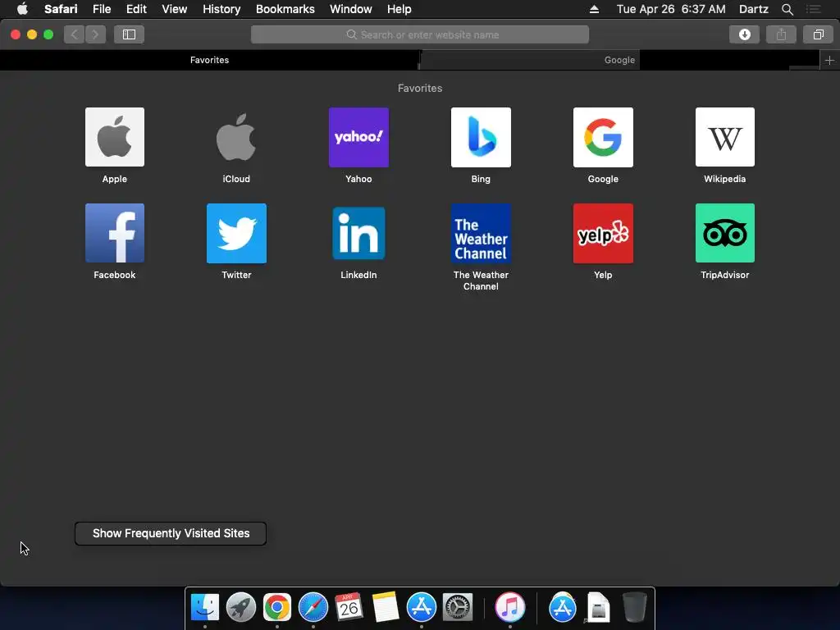
Task: Open Finder from the Dock
Action: [x=204, y=607]
